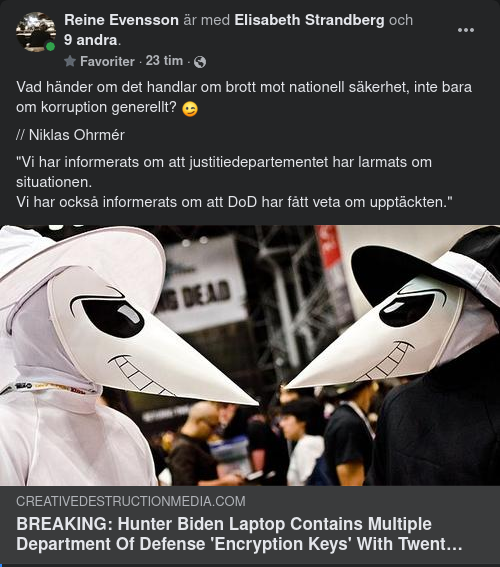
Task: Click the Niklas Ohrmér signature line
Action: point(70,135)
